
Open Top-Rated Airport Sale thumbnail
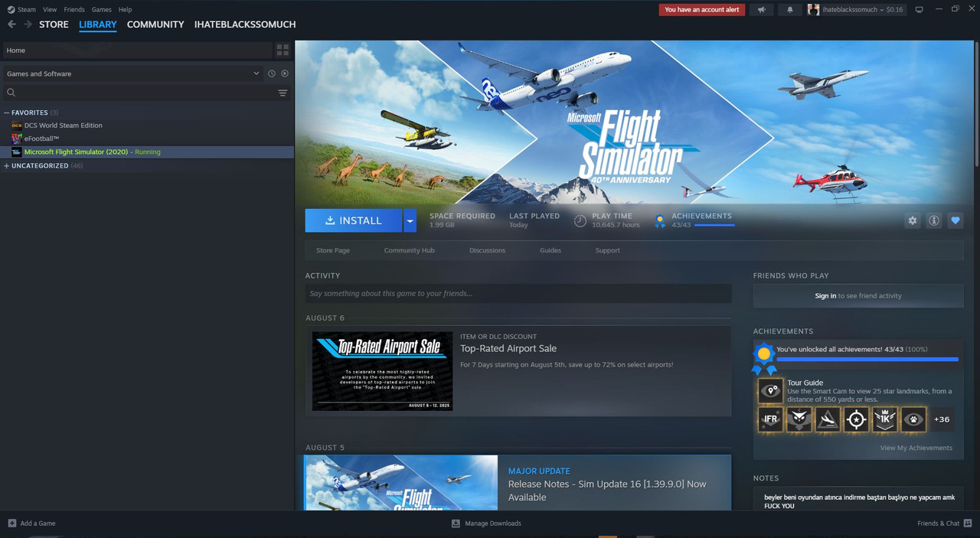pos(382,371)
